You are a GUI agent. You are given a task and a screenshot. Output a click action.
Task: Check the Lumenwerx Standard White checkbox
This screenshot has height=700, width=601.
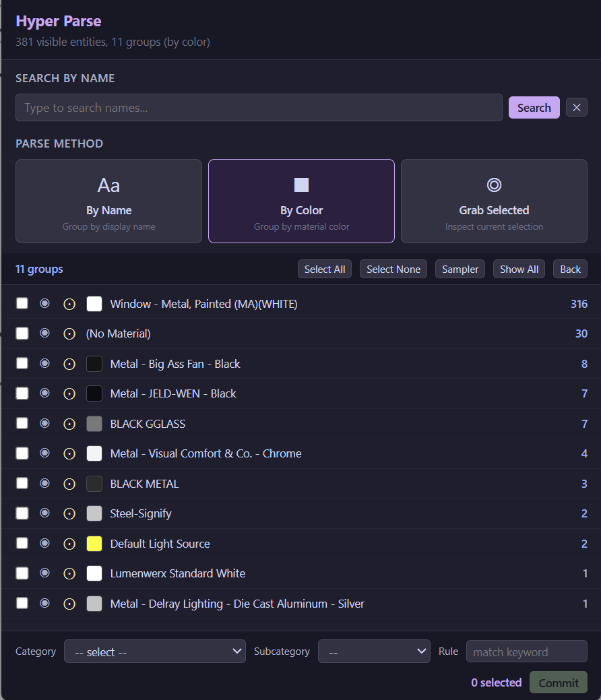click(x=22, y=573)
